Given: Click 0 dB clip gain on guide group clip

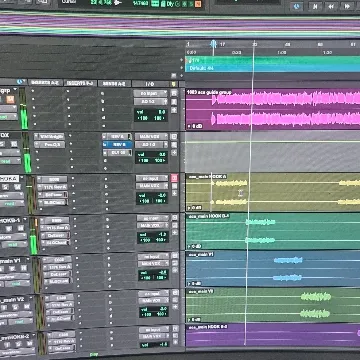Looking at the screenshot, I should 195,126.
